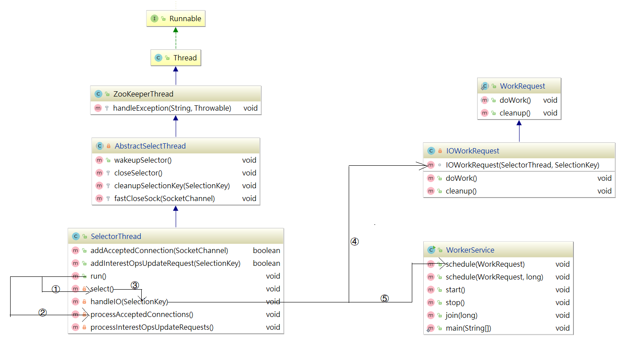The height and width of the screenshot is (354, 644).
Task: Click the void return type of handleException
Action: (250, 108)
